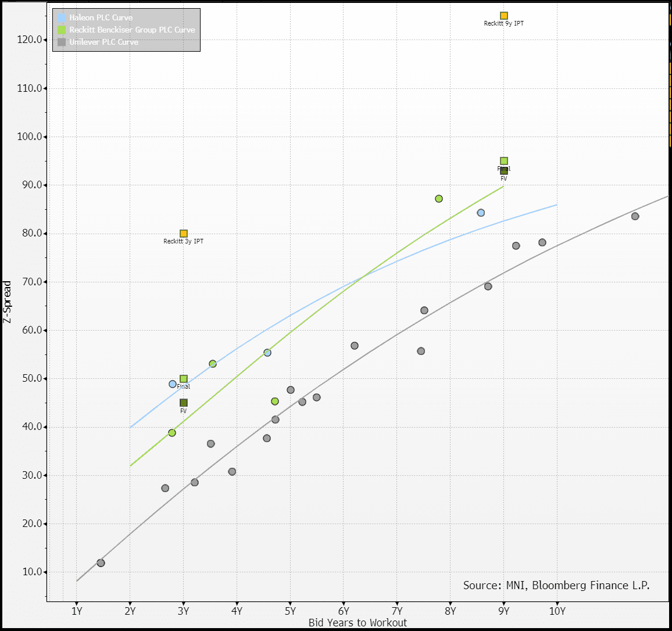This screenshot has width=672, height=631.
Task: Click the 'Reckitt 3y IPT' label
Action: coord(184,241)
